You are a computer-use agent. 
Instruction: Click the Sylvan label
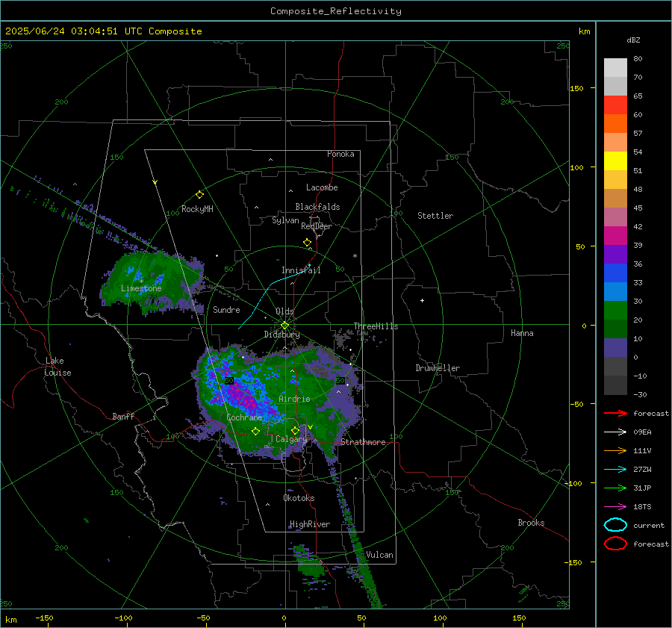click(x=285, y=220)
